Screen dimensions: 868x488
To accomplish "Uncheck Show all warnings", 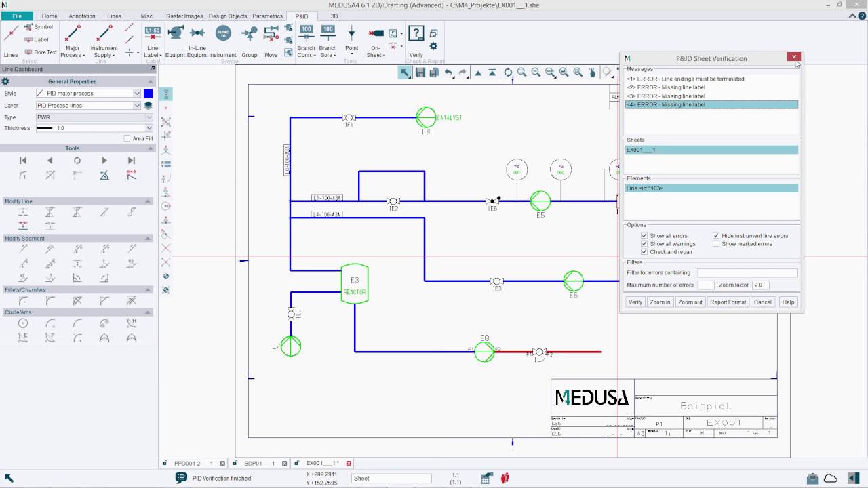I will click(x=644, y=244).
